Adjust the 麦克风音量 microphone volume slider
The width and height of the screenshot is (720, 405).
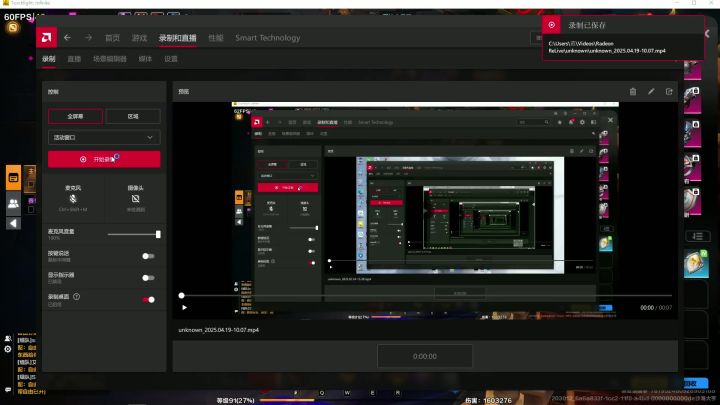133,234
